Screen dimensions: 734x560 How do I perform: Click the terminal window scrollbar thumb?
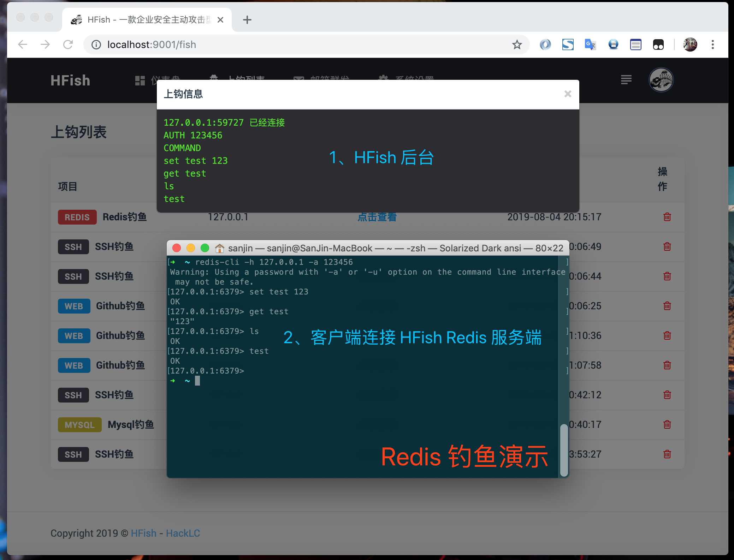[564, 450]
